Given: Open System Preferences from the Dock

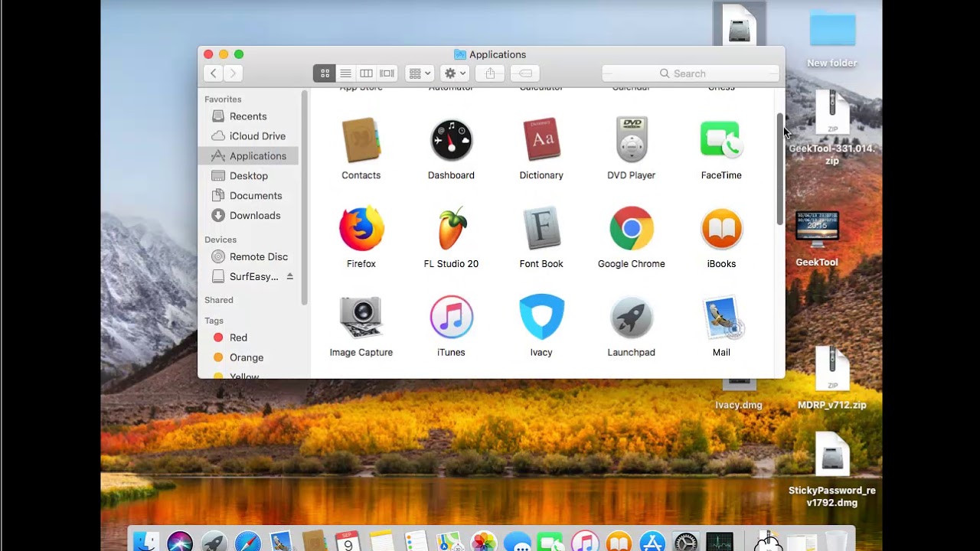Looking at the screenshot, I should point(685,543).
